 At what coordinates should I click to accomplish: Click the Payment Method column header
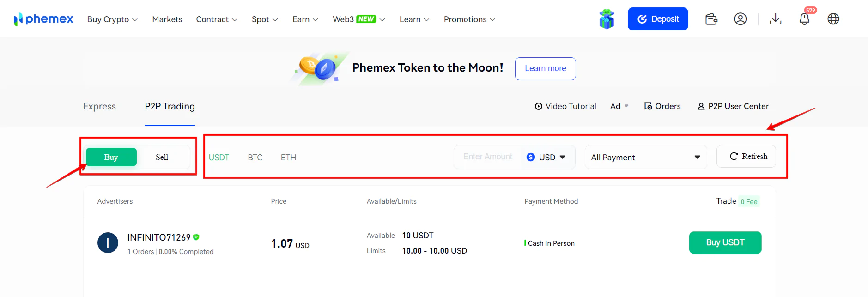pos(551,201)
